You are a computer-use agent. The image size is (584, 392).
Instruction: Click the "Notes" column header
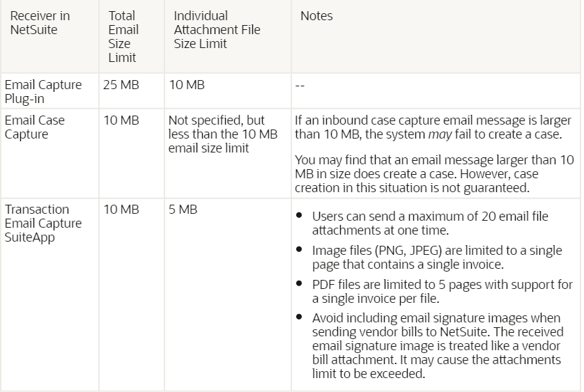pos(316,15)
